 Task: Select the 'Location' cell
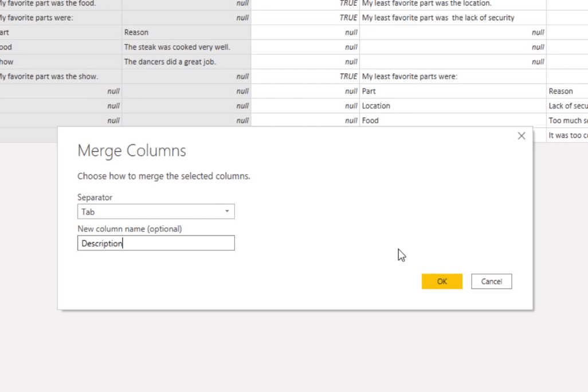click(x=453, y=106)
